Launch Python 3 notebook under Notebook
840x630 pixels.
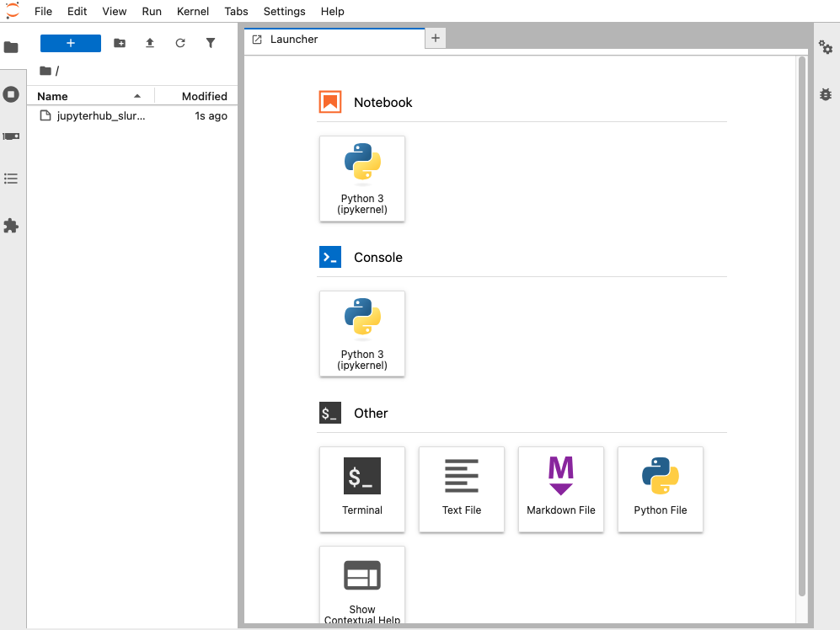click(x=362, y=179)
